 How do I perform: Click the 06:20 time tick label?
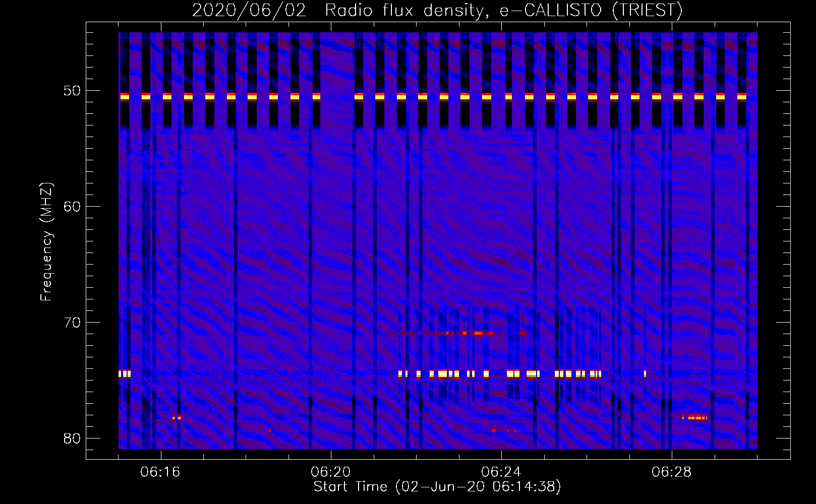click(331, 472)
